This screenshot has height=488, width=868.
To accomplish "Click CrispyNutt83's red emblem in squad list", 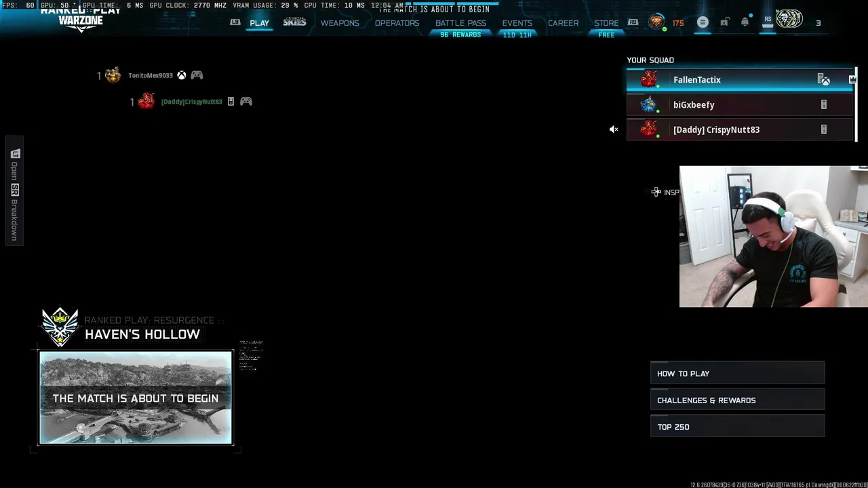I will click(x=649, y=129).
